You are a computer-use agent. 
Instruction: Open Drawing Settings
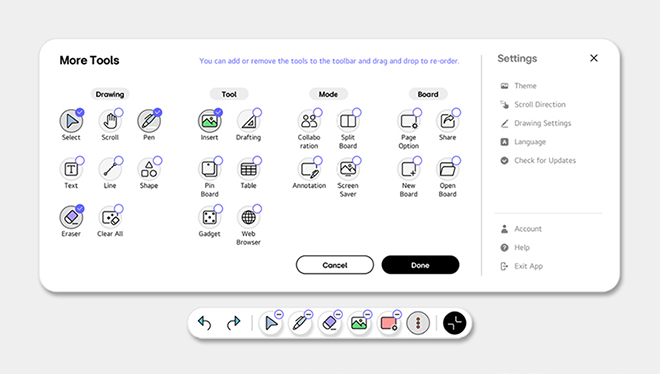[x=535, y=123]
